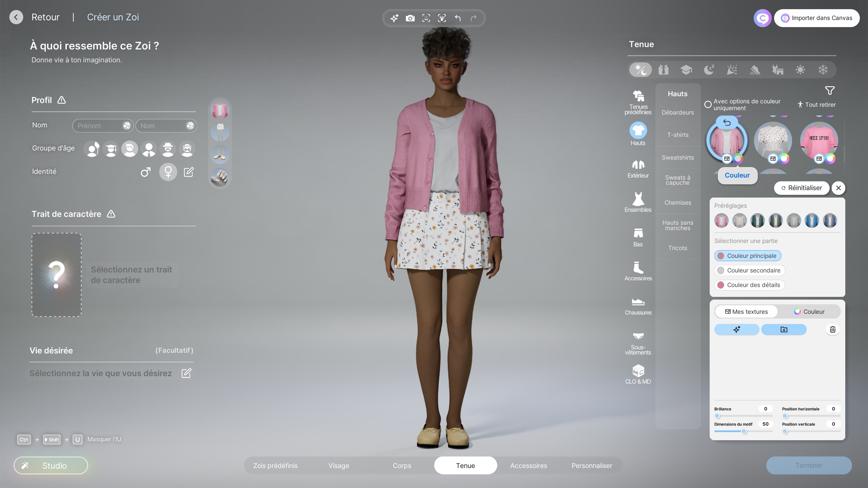Screen dimensions: 868x488
Task: Open the desired life selector edit icon
Action: click(x=186, y=373)
